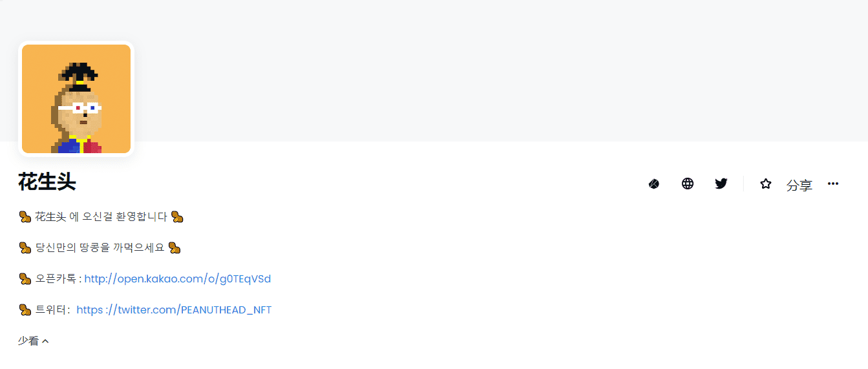The height and width of the screenshot is (369, 868).
Task: Click the peanut emoji before 오픈카톡
Action: click(x=25, y=279)
